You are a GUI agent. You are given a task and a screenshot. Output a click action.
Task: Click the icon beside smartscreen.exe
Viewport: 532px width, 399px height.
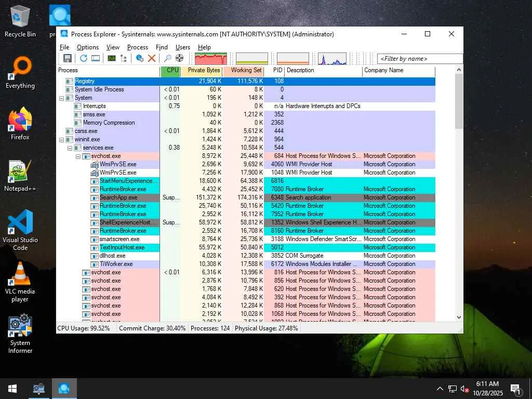click(x=95, y=239)
